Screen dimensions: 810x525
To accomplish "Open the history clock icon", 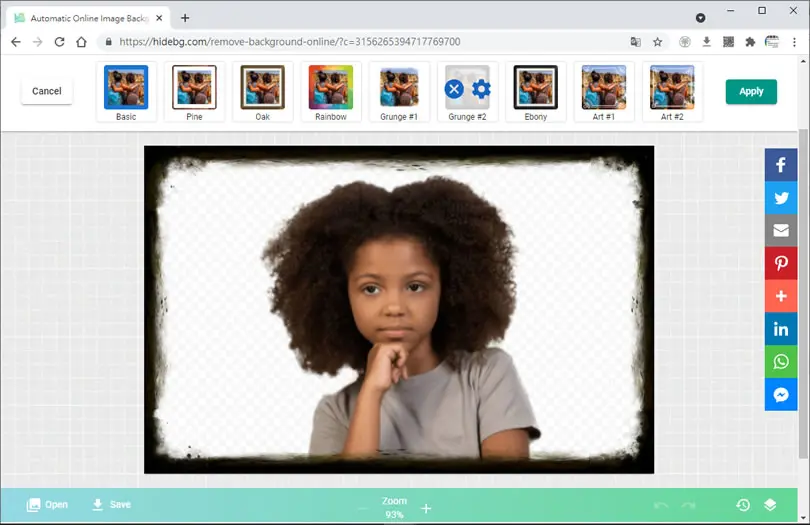I will tap(743, 505).
